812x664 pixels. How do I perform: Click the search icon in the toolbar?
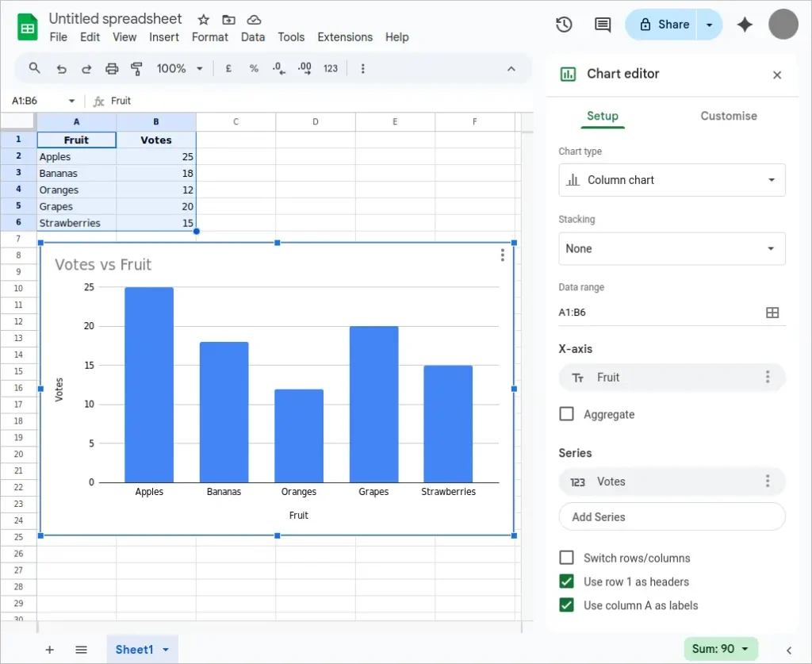pos(34,68)
